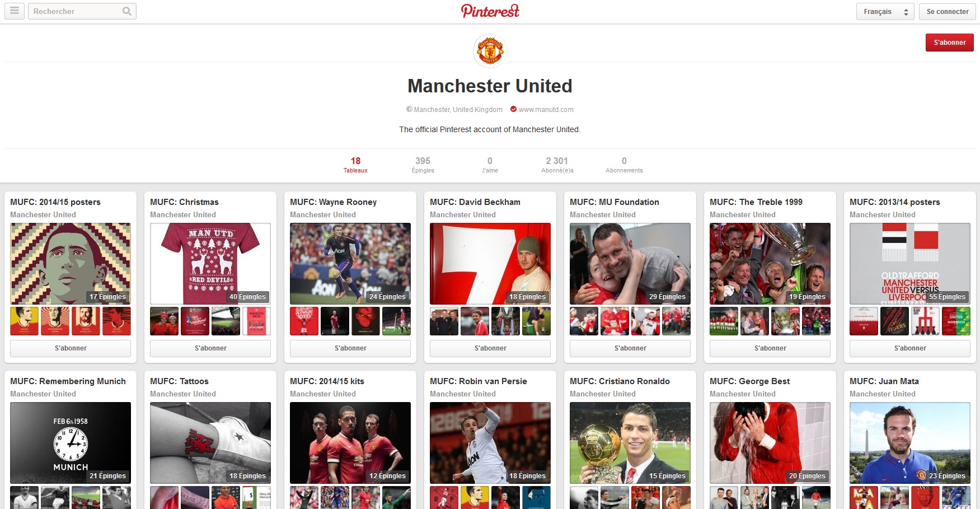Open the MUFC: Cristiano Ronaldo cover image
Screen dimensions: 980x509
[630, 443]
